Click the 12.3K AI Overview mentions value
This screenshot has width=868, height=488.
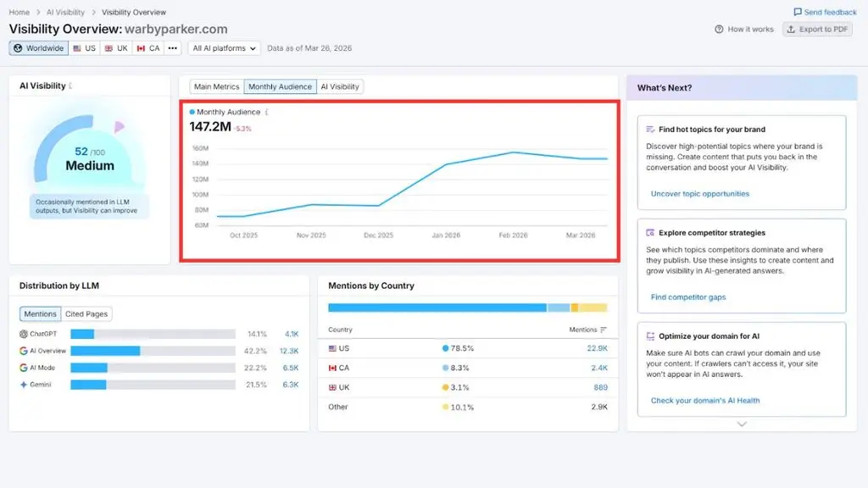coord(289,351)
